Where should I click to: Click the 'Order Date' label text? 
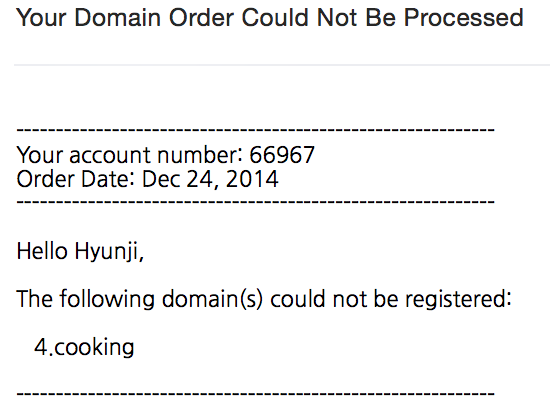point(76,179)
